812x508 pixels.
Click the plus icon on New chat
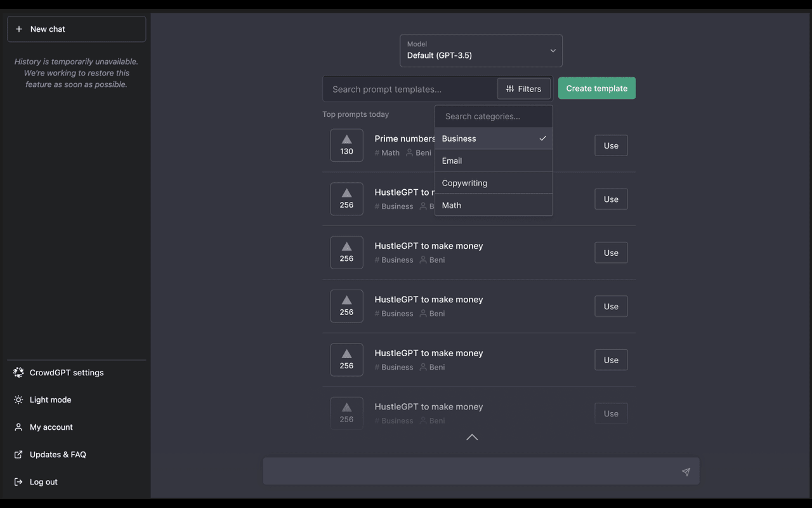tap(20, 29)
